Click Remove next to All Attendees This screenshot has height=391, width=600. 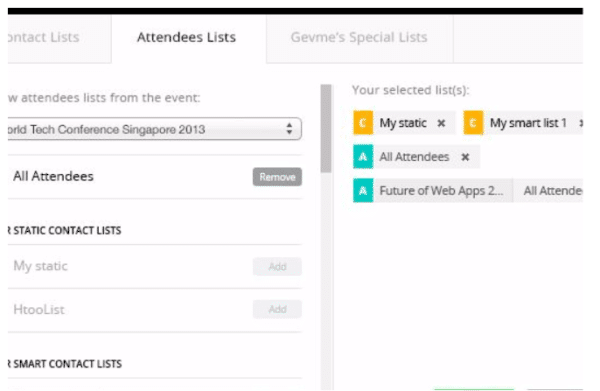[x=277, y=177]
